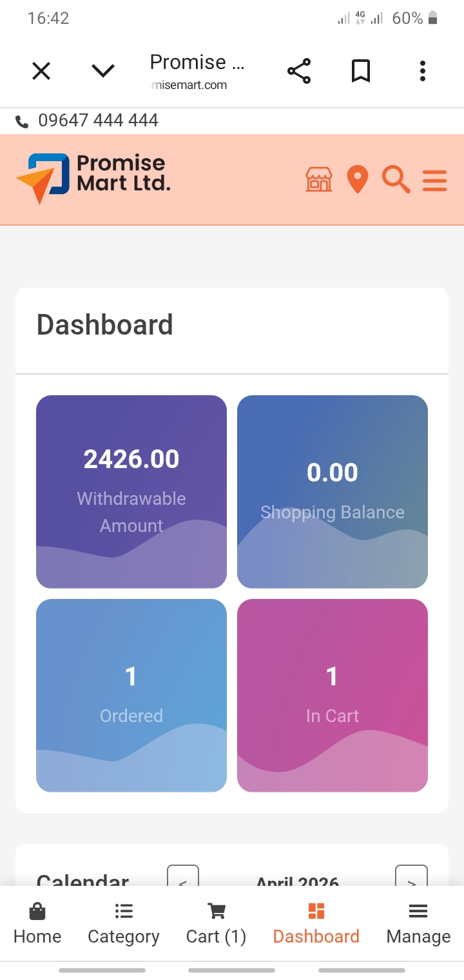Close the browser tab with X

(x=41, y=71)
